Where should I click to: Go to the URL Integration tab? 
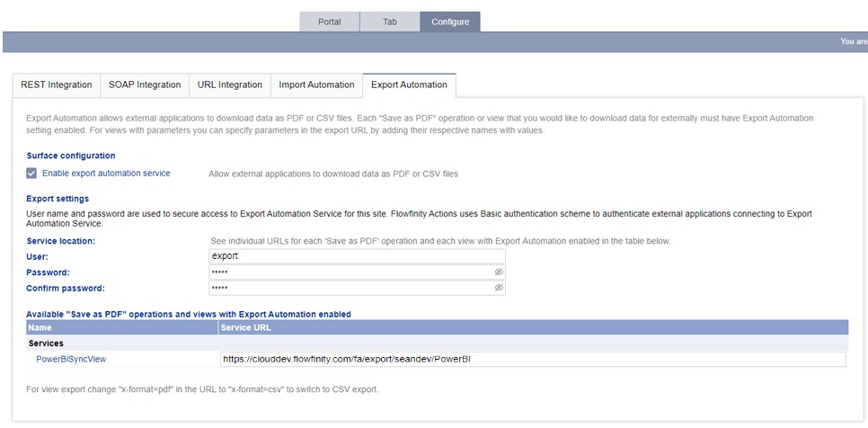[x=230, y=85]
